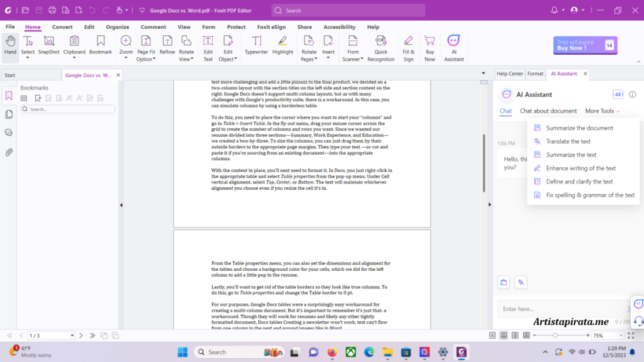Switch to the Convert ribbon tab
The height and width of the screenshot is (362, 644).
pos(62,26)
